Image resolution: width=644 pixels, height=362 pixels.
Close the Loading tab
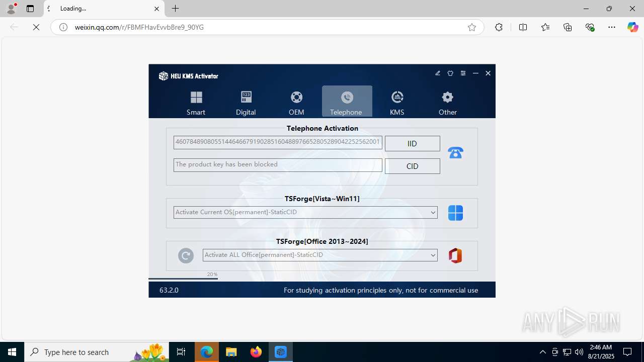(156, 9)
